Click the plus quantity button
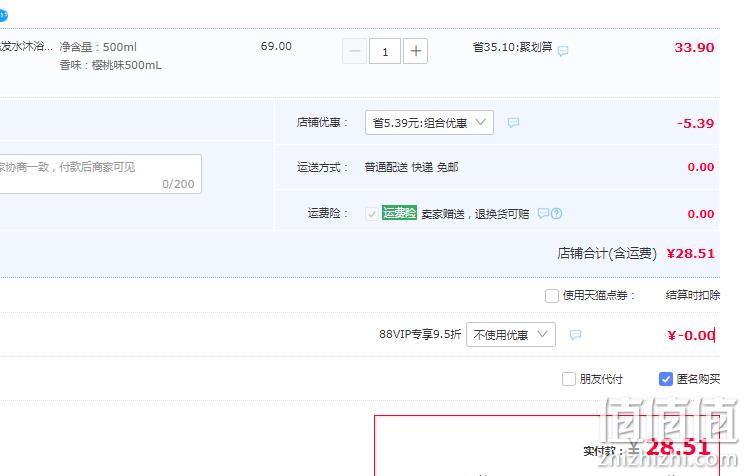Viewport: 747px width, 476px height. 415,51
